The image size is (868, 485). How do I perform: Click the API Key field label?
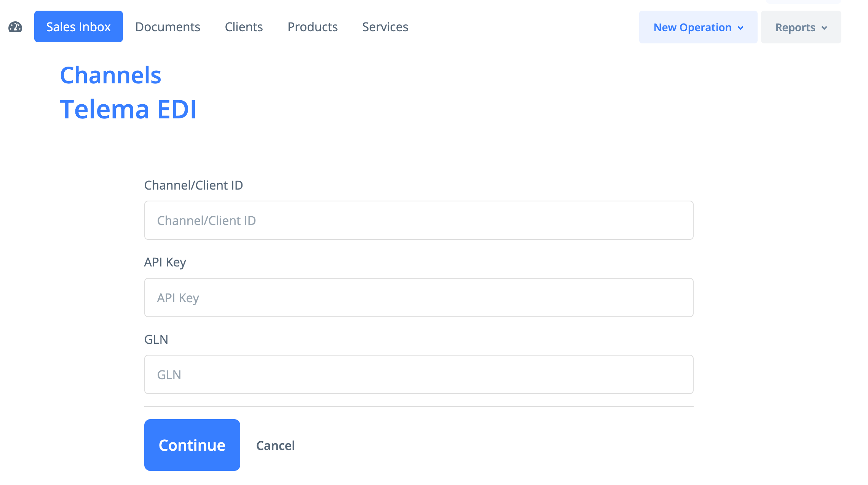[165, 262]
